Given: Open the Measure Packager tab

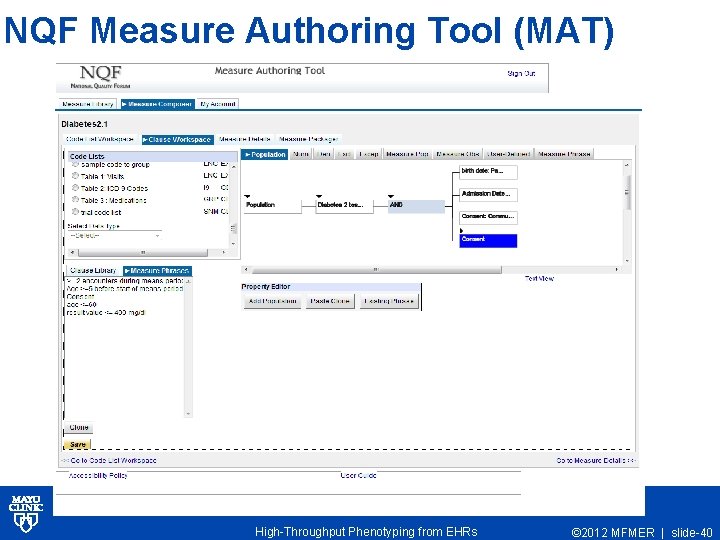Looking at the screenshot, I should tap(309, 139).
